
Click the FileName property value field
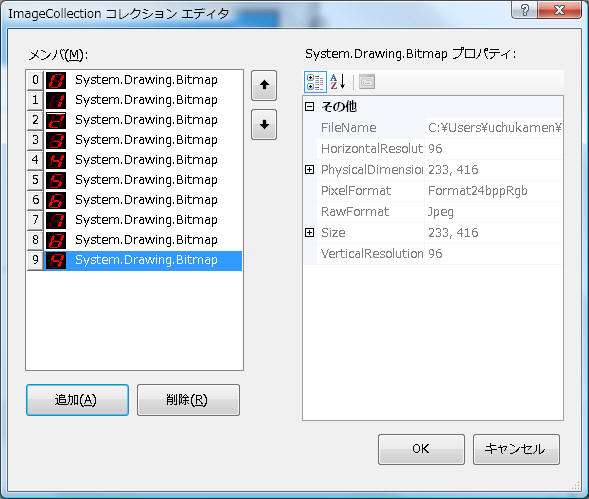pyautogui.click(x=494, y=128)
